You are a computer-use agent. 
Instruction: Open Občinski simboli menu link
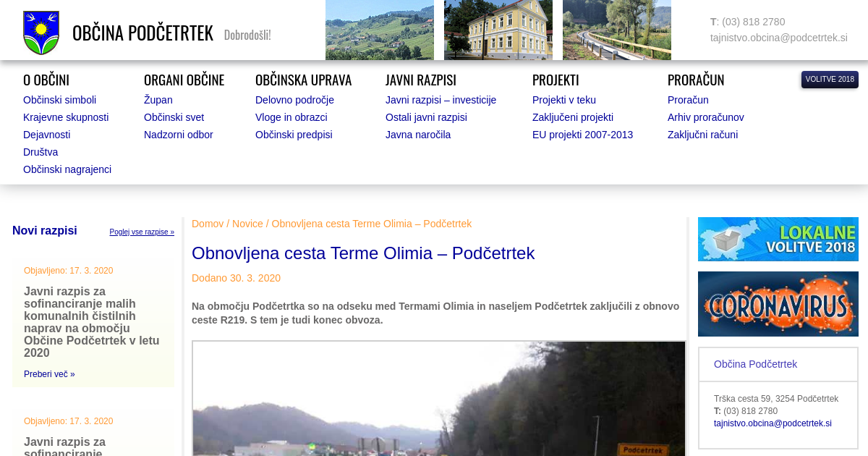coord(59,100)
